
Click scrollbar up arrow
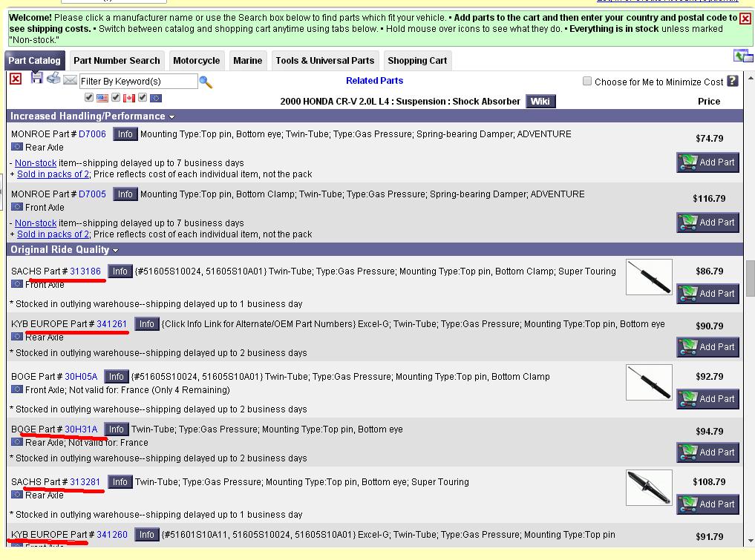point(751,77)
